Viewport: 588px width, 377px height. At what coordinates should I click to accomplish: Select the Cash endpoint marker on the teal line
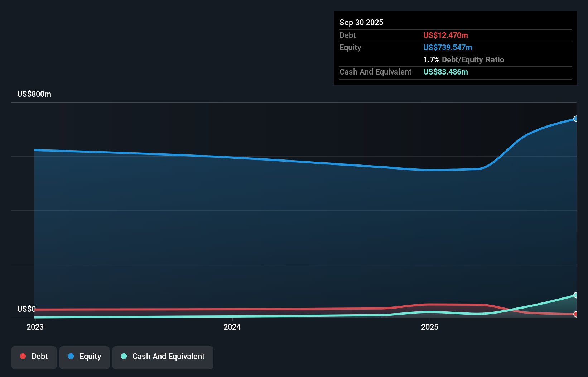576,295
